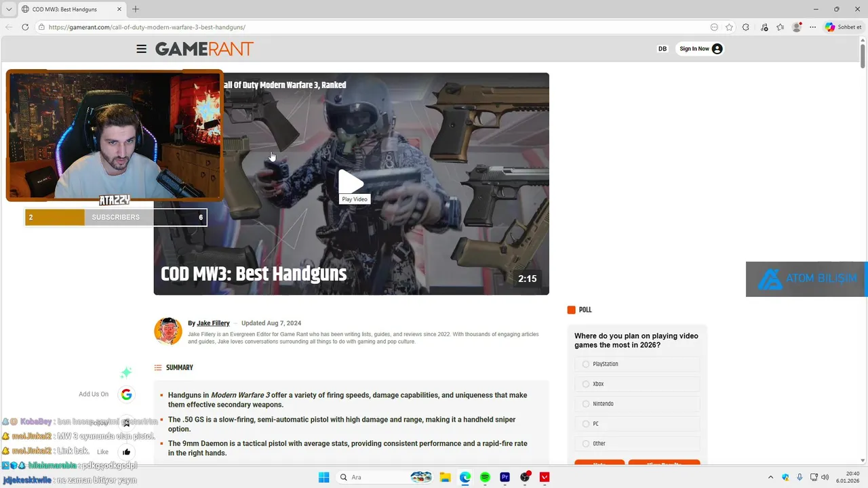Click the microphone tray icon
The image size is (868, 488).
[800, 477]
